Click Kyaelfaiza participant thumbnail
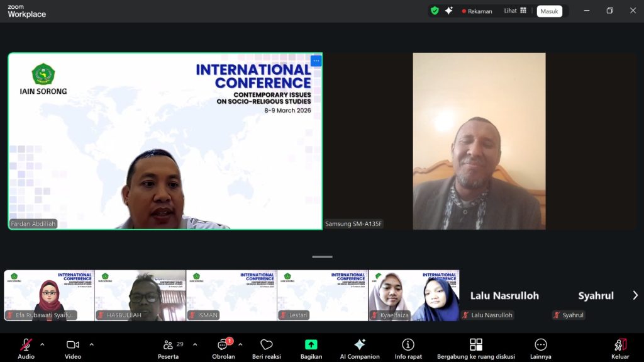The height and width of the screenshot is (362, 644). pyautogui.click(x=414, y=295)
